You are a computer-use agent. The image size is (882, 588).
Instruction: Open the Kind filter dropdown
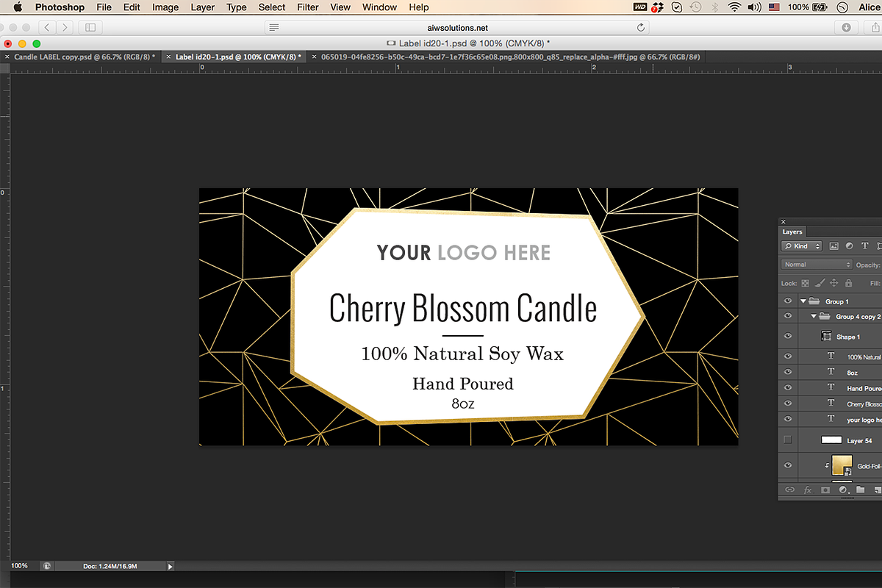coord(801,246)
